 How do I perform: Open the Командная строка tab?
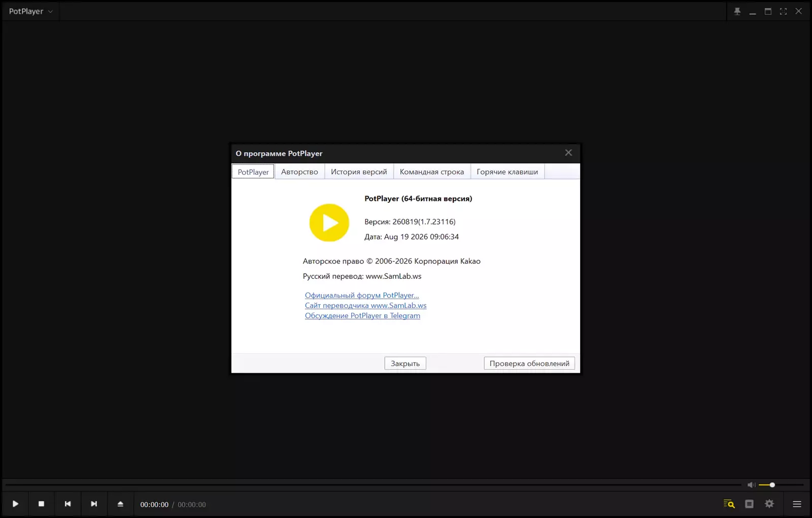(x=432, y=172)
